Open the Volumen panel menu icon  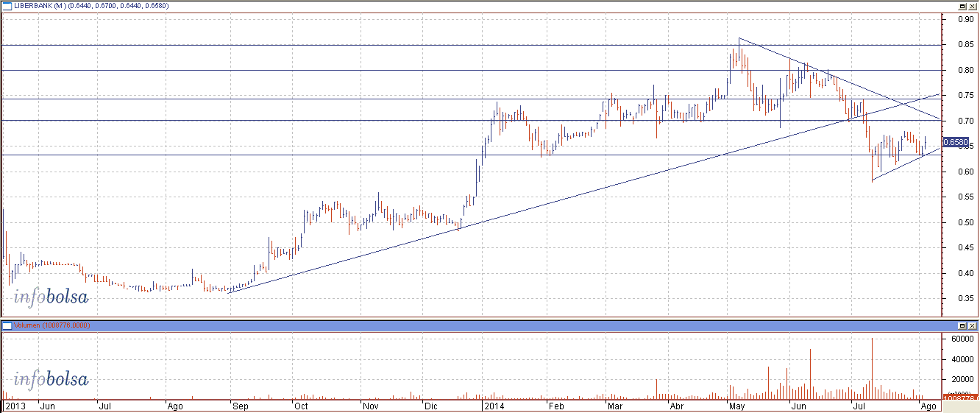tap(7, 325)
